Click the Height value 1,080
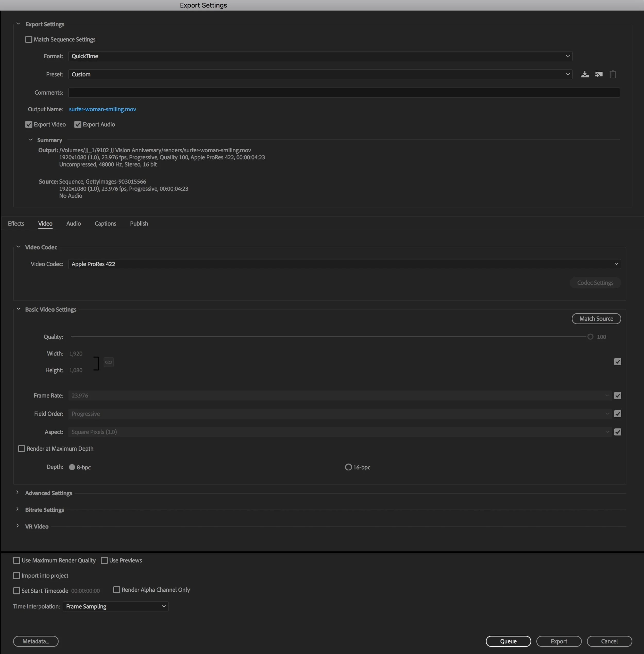The height and width of the screenshot is (654, 644). click(76, 370)
